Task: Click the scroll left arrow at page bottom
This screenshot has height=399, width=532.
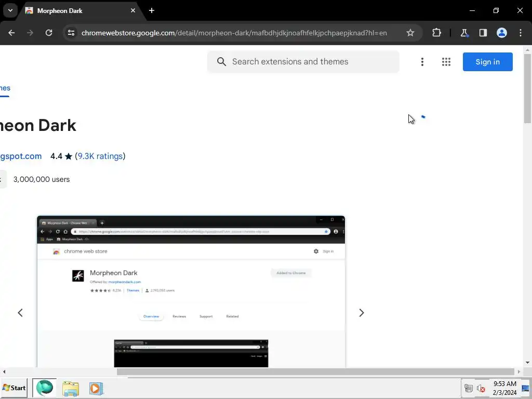Action: pyautogui.click(x=4, y=371)
